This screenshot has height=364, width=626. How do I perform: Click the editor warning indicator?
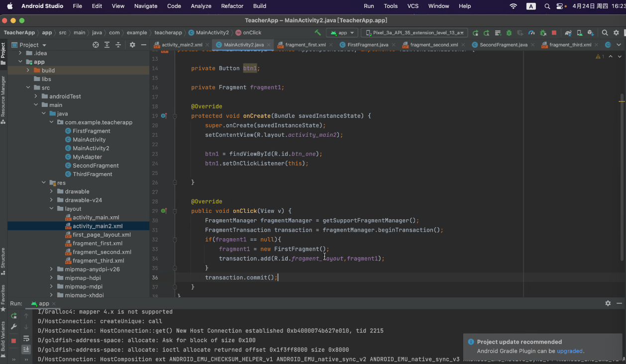point(601,57)
